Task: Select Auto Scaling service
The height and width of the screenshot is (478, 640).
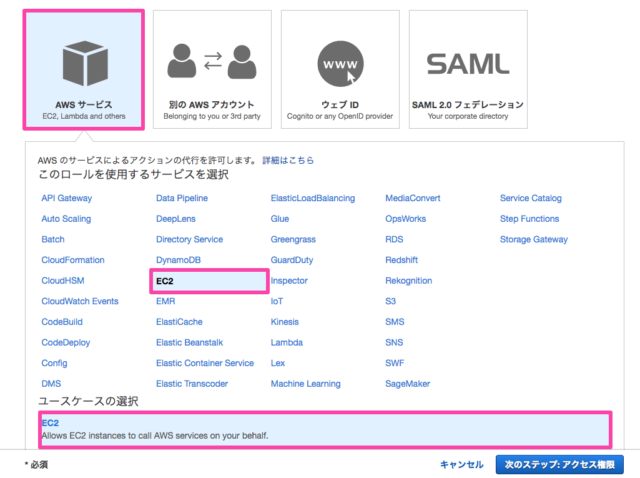Action: tap(66, 219)
